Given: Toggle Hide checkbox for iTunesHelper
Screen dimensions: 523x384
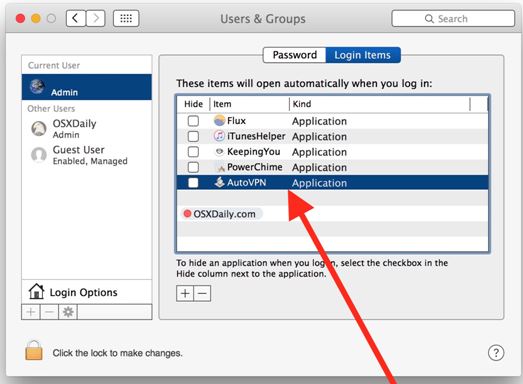Looking at the screenshot, I should pyautogui.click(x=193, y=136).
